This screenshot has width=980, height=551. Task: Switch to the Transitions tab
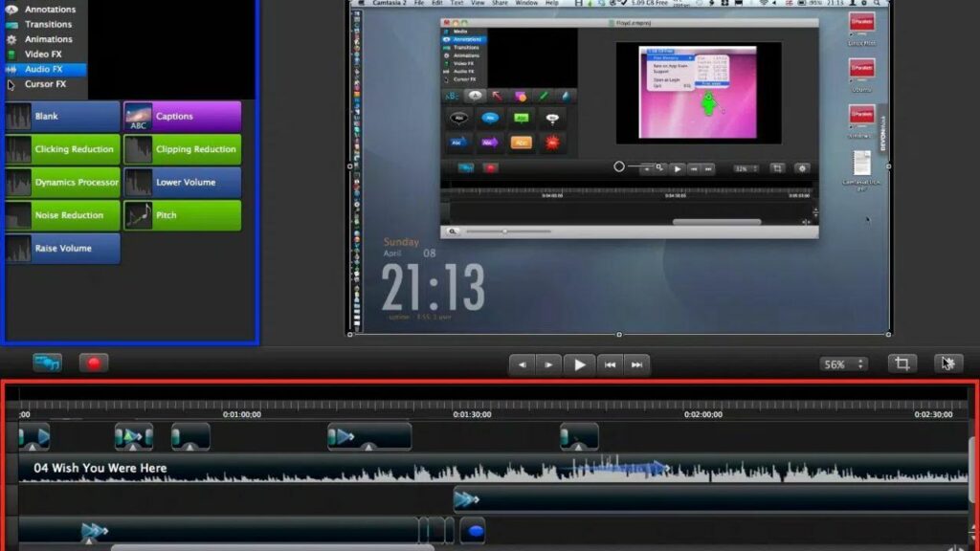pyautogui.click(x=48, y=24)
